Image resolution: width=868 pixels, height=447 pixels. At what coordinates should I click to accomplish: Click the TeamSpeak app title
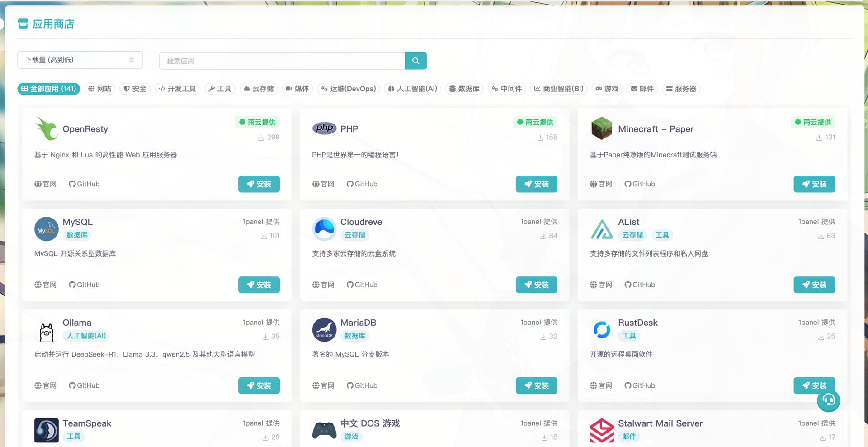tap(87, 423)
